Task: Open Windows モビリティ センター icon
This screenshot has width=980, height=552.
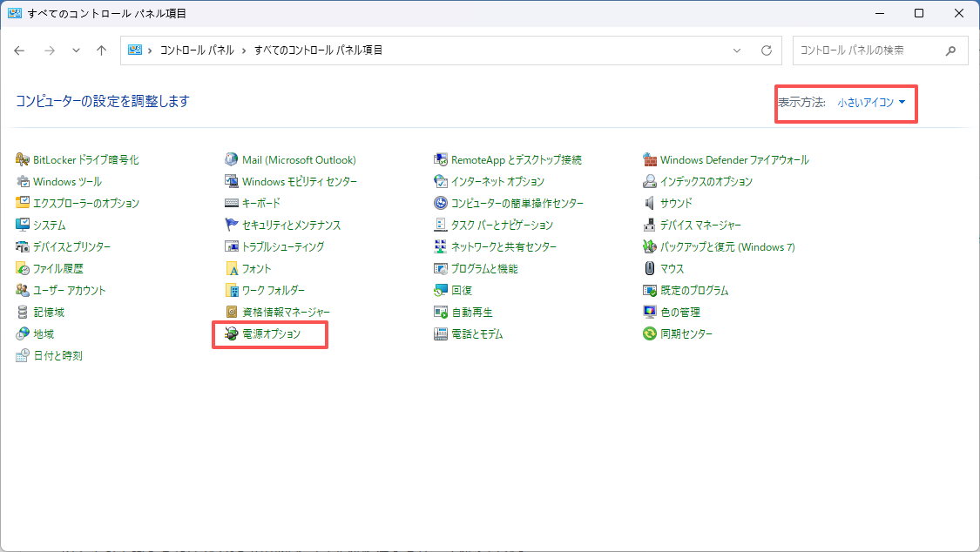Action: 231,182
